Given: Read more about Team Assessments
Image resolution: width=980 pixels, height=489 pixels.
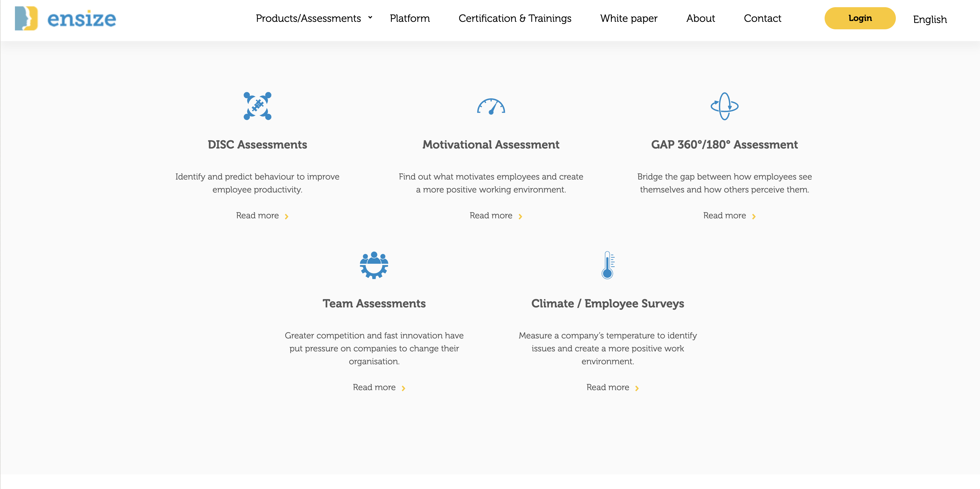Looking at the screenshot, I should click(374, 387).
